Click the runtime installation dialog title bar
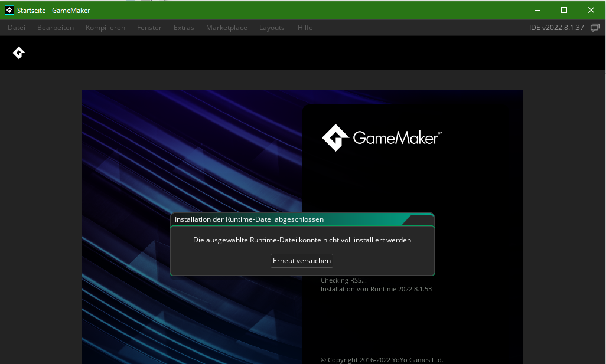This screenshot has width=606, height=364. (284, 219)
